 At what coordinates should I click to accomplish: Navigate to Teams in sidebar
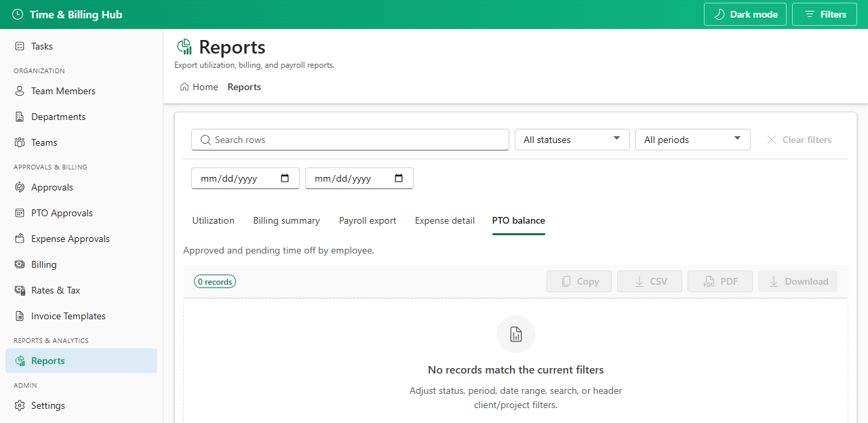pyautogui.click(x=81, y=142)
